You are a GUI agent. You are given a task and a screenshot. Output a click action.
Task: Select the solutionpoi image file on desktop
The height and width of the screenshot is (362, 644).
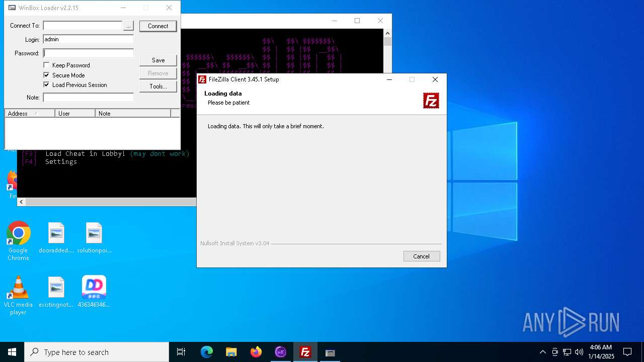click(x=94, y=238)
